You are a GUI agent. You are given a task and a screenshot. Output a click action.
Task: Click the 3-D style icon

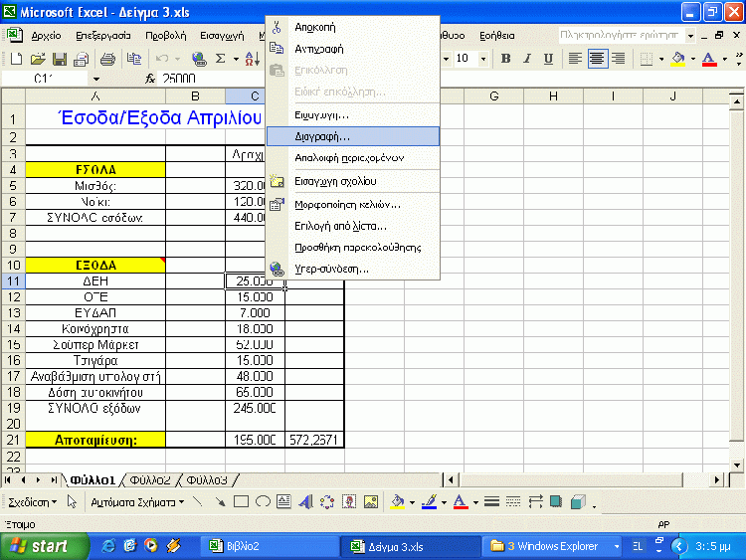click(578, 501)
